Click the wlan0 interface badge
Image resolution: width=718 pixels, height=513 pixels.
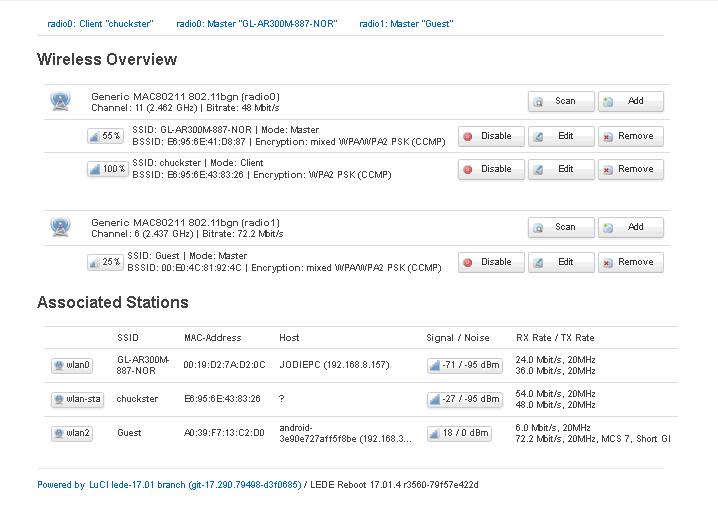coord(72,365)
